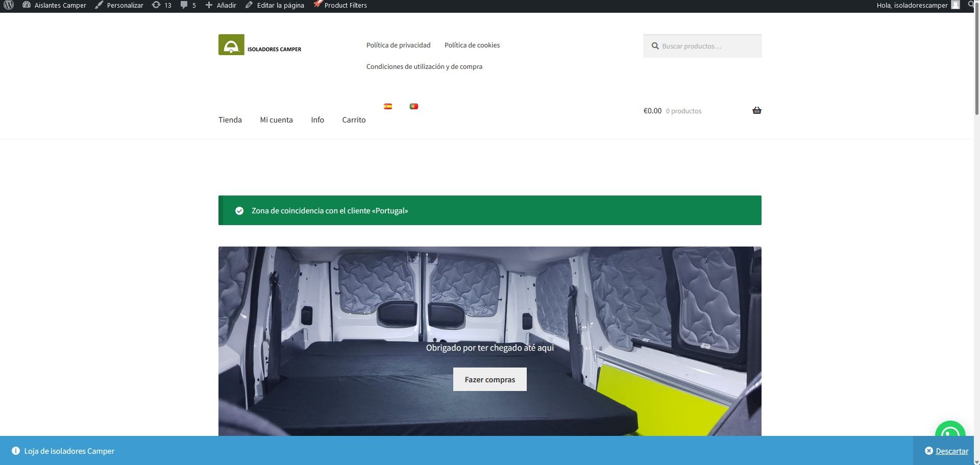The width and height of the screenshot is (980, 465).
Task: Focus the Buscar productos search field
Action: (702, 46)
